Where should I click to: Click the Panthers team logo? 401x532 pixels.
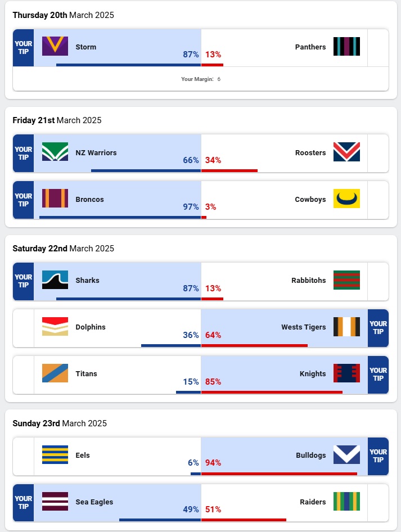[x=346, y=46]
